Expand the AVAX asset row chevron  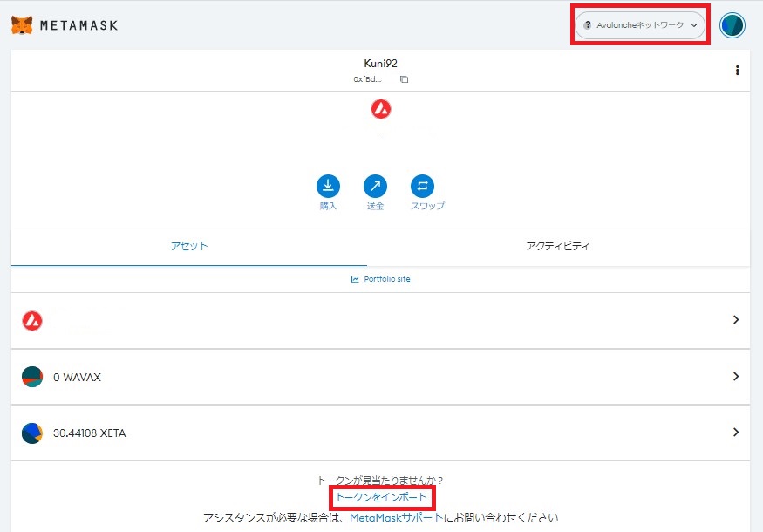pos(736,320)
